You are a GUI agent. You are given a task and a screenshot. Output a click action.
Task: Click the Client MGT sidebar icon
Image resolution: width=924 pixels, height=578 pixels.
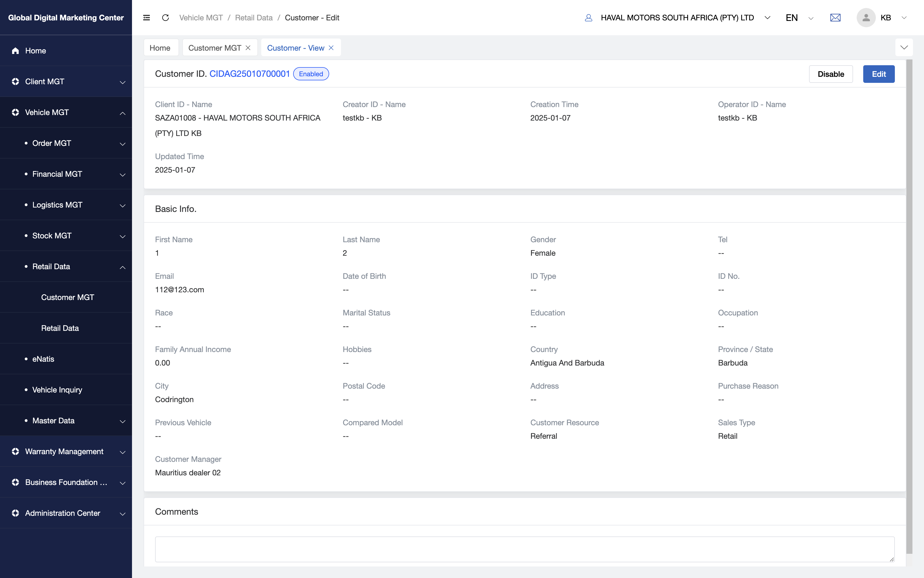point(15,81)
